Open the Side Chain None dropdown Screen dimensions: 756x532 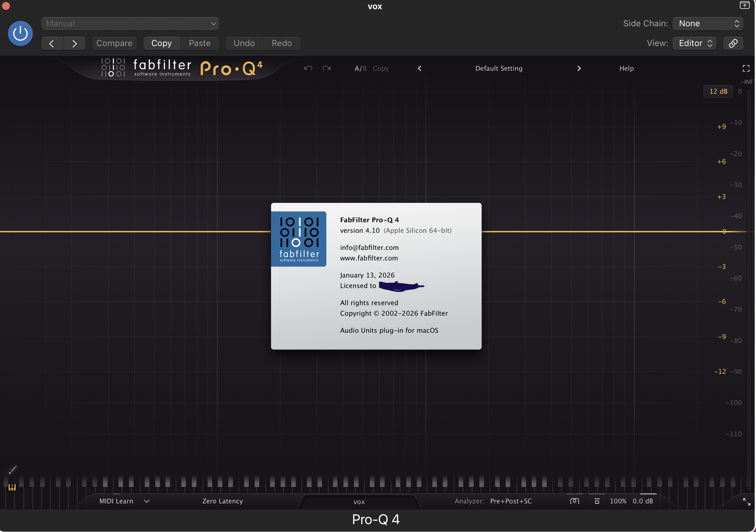(x=708, y=23)
